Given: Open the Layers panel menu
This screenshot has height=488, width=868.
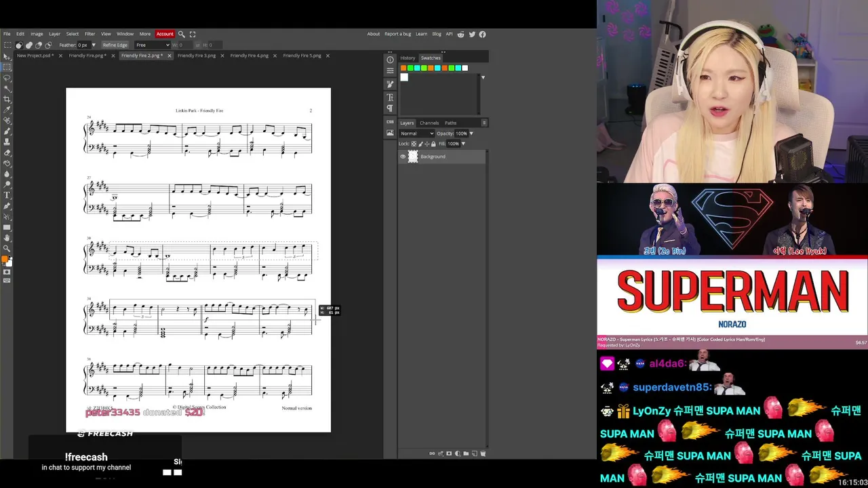Looking at the screenshot, I should click(484, 123).
